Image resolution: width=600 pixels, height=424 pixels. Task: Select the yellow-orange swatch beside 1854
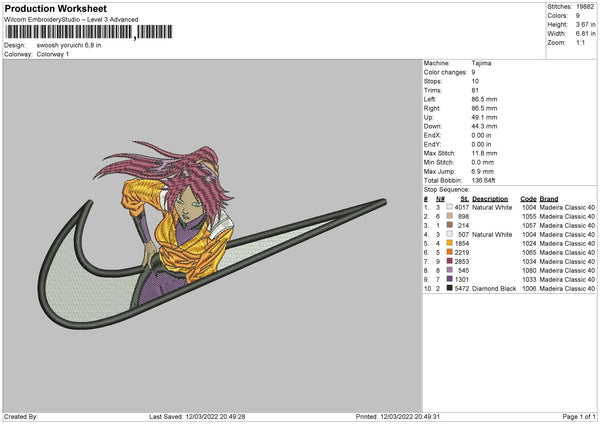[x=449, y=243]
